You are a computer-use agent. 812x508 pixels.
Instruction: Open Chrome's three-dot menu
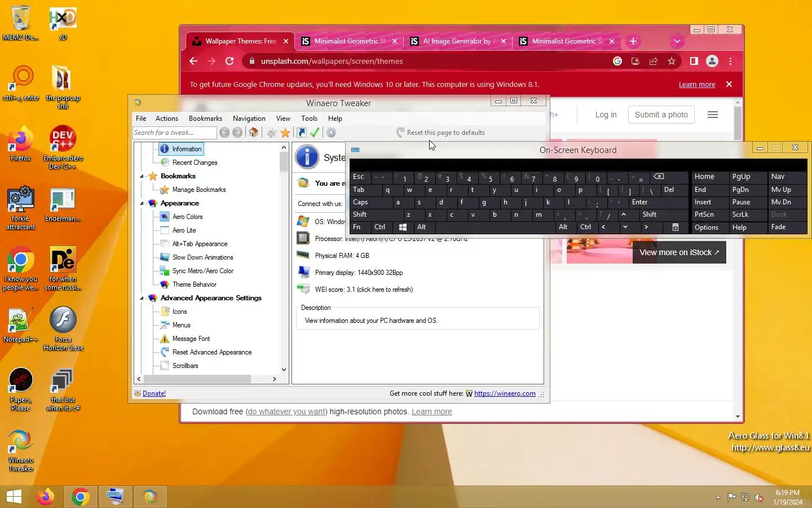click(x=730, y=61)
